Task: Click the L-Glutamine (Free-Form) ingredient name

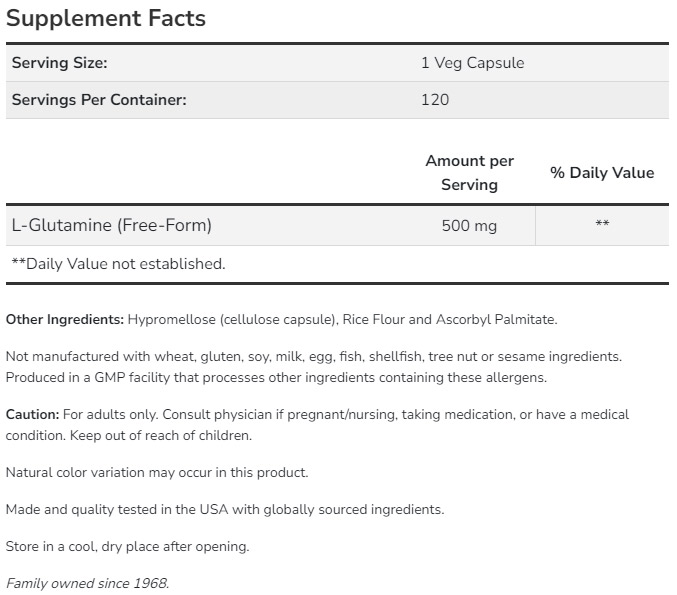Action: tap(111, 225)
